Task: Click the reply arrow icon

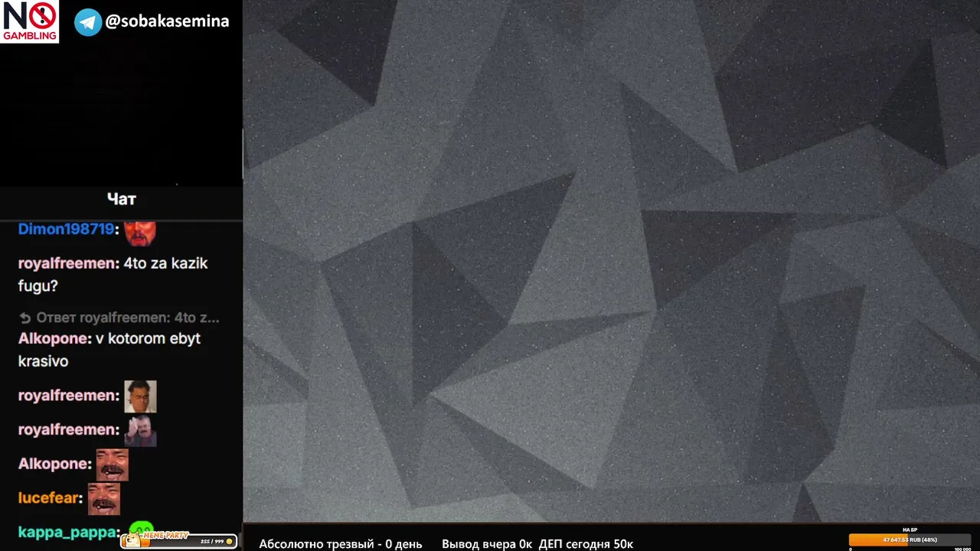Action: (24, 318)
